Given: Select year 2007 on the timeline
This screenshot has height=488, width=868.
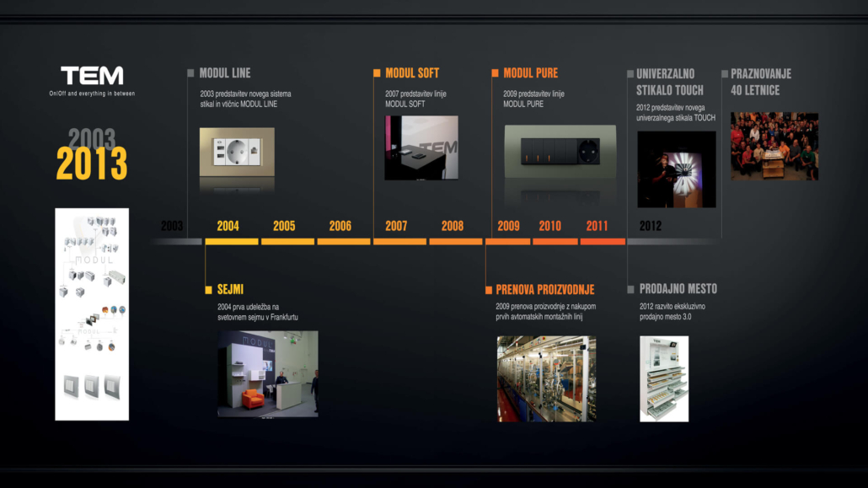Looking at the screenshot, I should 396,226.
